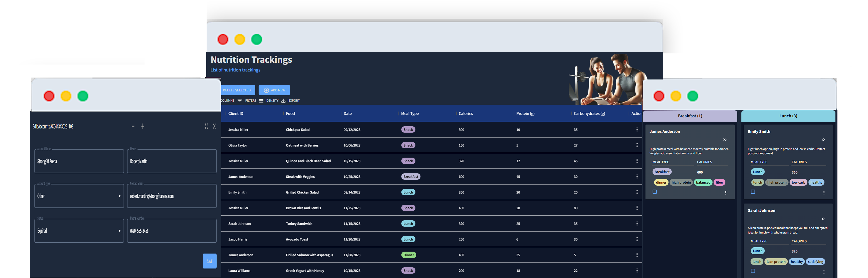This screenshot has width=868, height=278.
Task: Open the Status dropdown showing Expired
Action: [79, 231]
